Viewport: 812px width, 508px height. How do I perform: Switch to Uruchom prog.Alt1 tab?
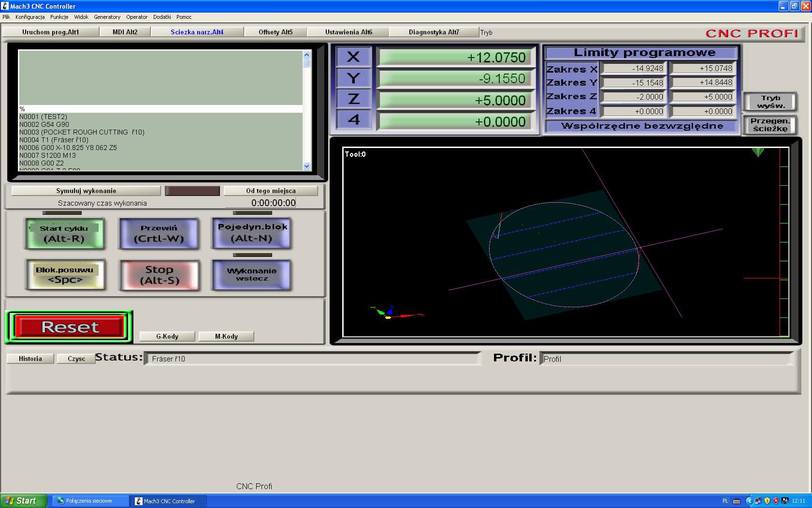point(51,32)
